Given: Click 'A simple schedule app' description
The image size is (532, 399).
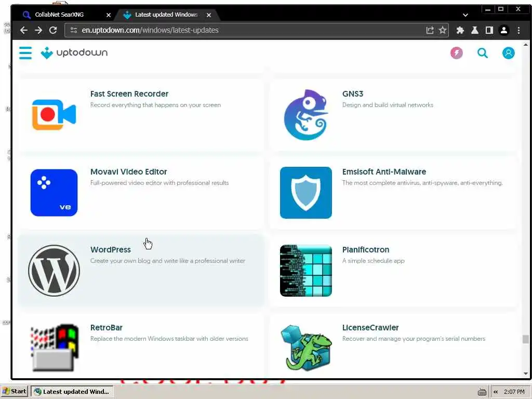Looking at the screenshot, I should [x=373, y=261].
